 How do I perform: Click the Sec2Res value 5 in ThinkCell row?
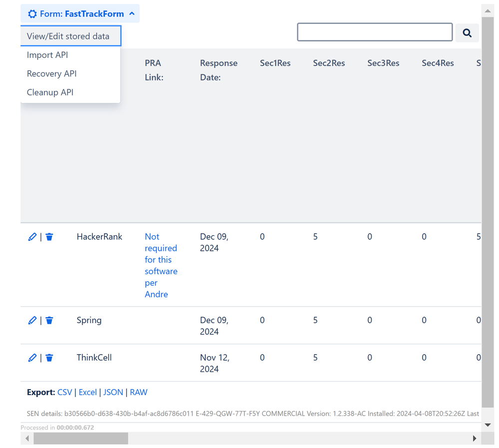point(315,358)
